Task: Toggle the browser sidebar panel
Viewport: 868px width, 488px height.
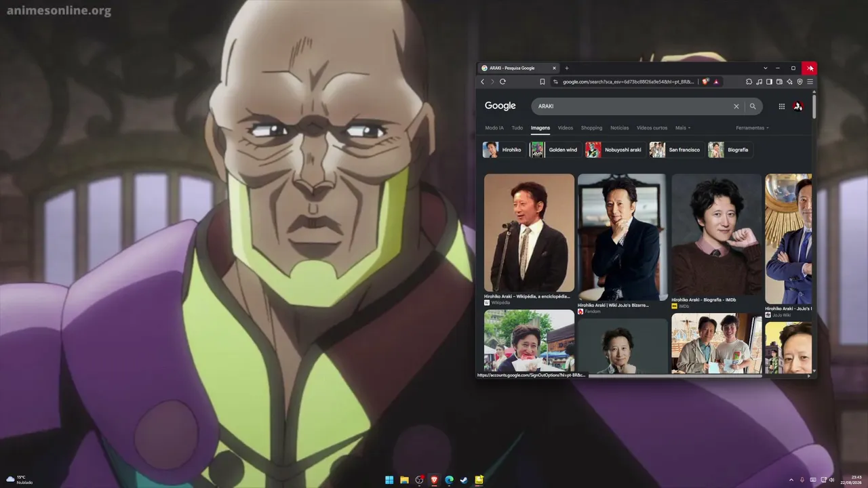Action: (769, 81)
